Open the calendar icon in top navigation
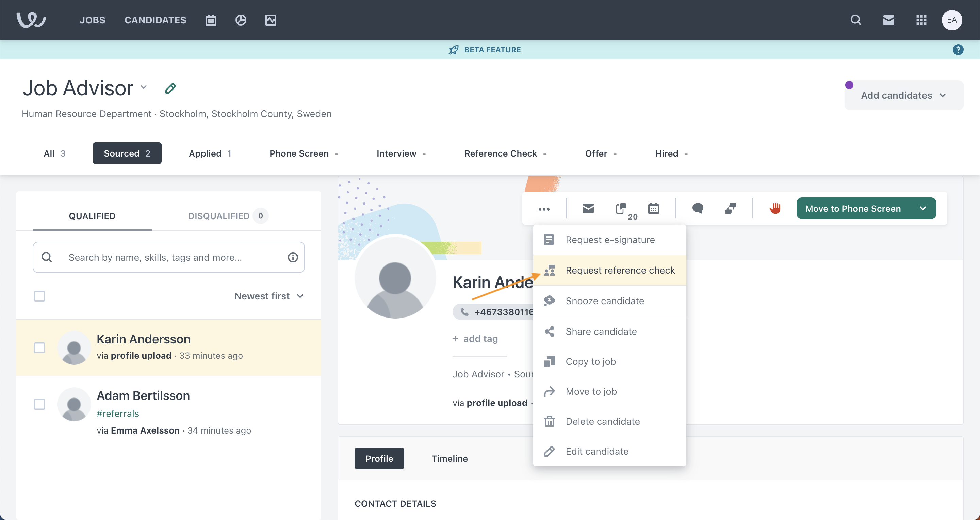Viewport: 980px width, 520px height. 211,20
